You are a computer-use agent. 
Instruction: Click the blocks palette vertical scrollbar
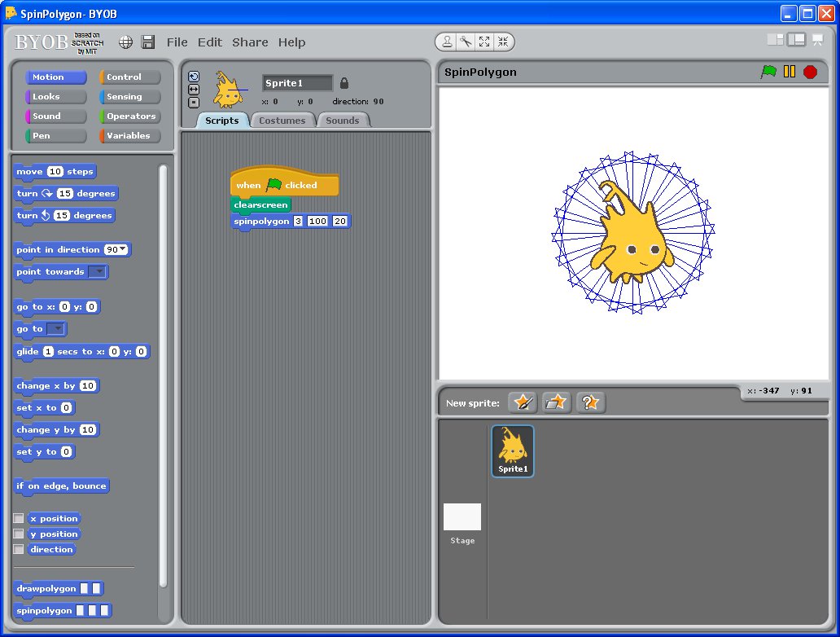[x=163, y=376]
